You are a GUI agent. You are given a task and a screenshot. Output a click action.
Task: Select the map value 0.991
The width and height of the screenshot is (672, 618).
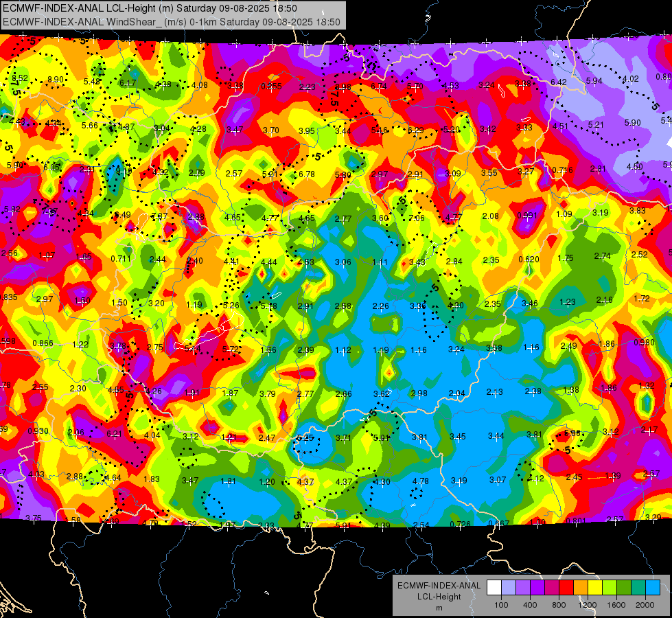(526, 216)
